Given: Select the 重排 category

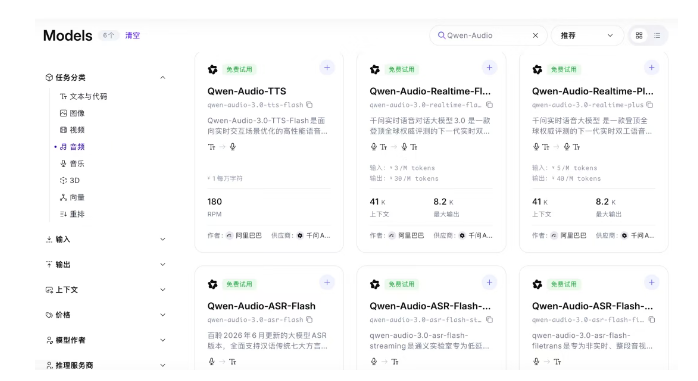Looking at the screenshot, I should (73, 214).
